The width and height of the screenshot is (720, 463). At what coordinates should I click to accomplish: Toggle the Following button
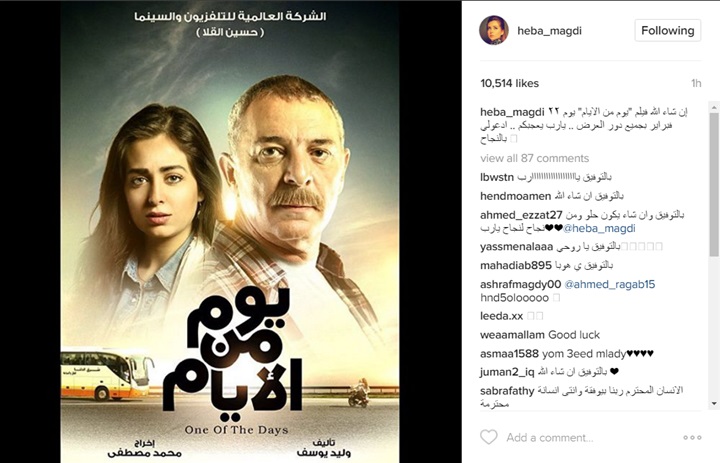[668, 31]
